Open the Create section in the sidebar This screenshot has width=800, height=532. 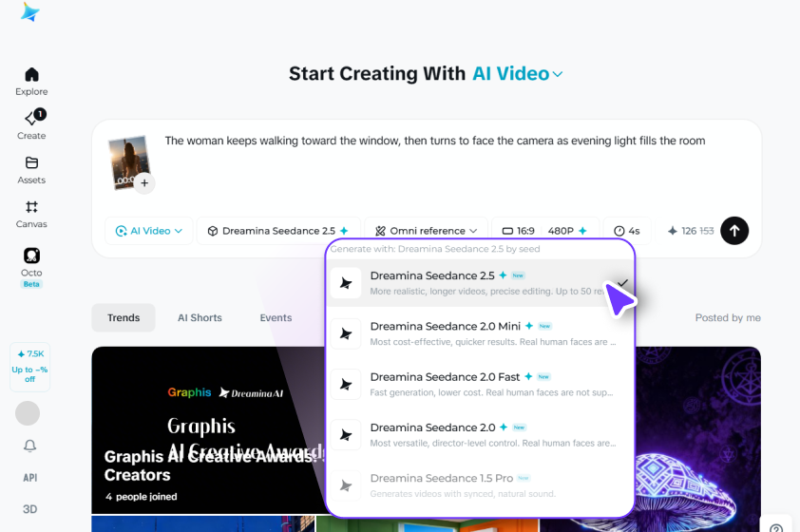pyautogui.click(x=31, y=125)
